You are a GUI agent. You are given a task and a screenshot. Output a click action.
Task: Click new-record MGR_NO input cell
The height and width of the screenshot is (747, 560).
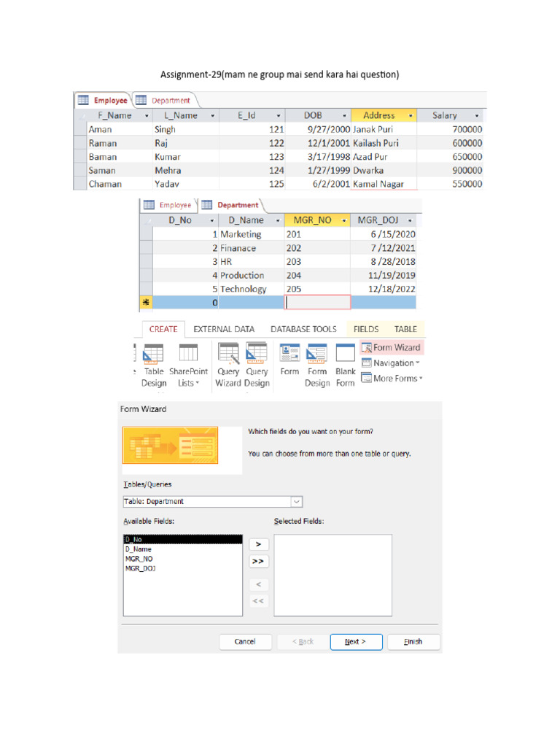tap(318, 303)
